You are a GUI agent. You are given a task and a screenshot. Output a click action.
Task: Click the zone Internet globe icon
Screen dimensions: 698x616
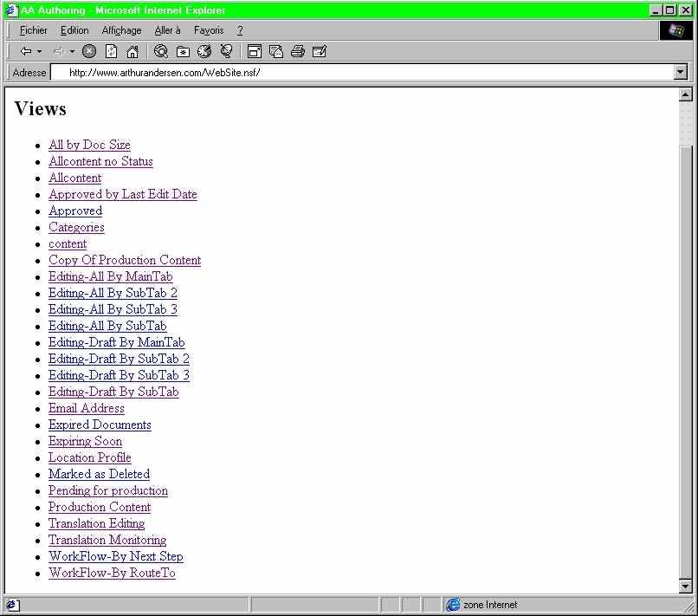coord(453,605)
